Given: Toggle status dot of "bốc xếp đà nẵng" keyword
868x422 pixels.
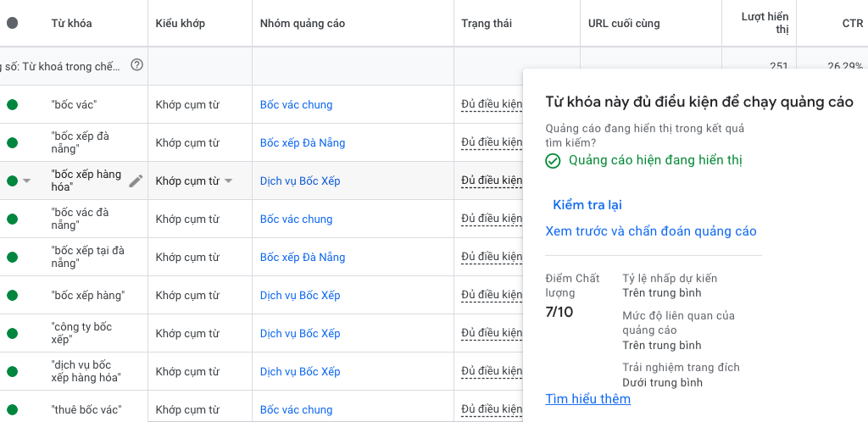Looking at the screenshot, I should (x=12, y=142).
